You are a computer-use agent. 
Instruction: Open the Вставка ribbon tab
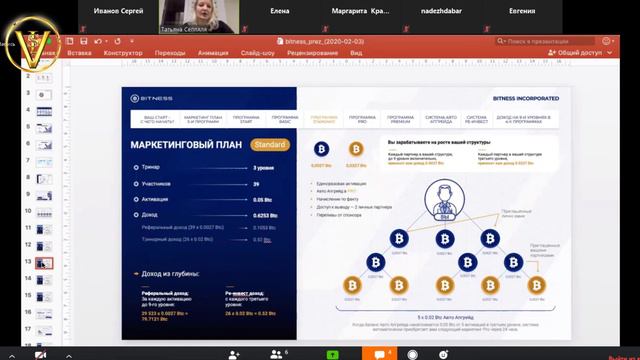pos(79,53)
